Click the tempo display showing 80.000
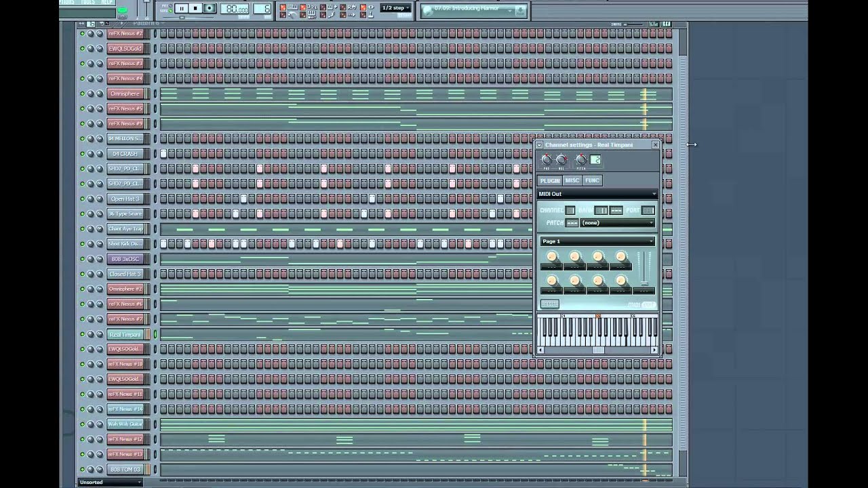The image size is (868, 488). point(236,9)
